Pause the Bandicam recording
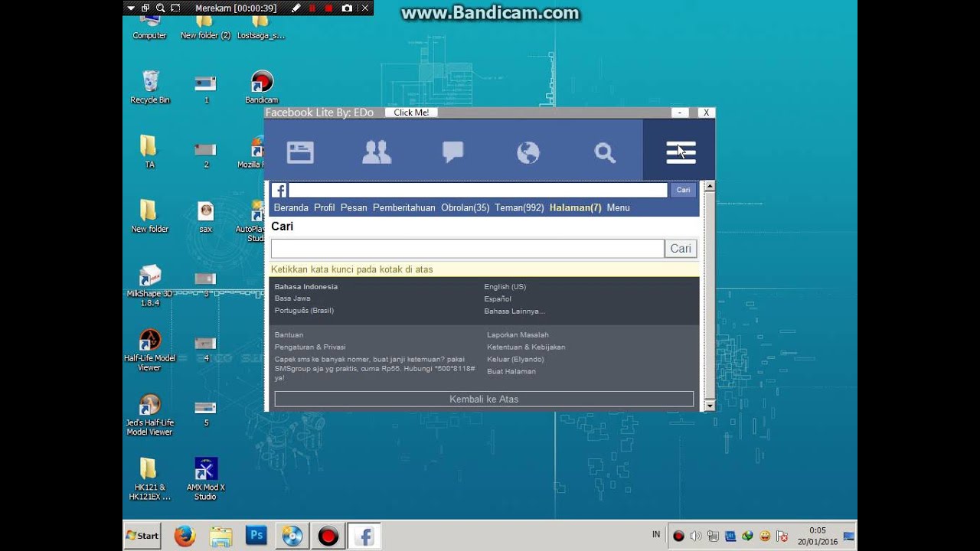The width and height of the screenshot is (980, 551). coord(312,8)
